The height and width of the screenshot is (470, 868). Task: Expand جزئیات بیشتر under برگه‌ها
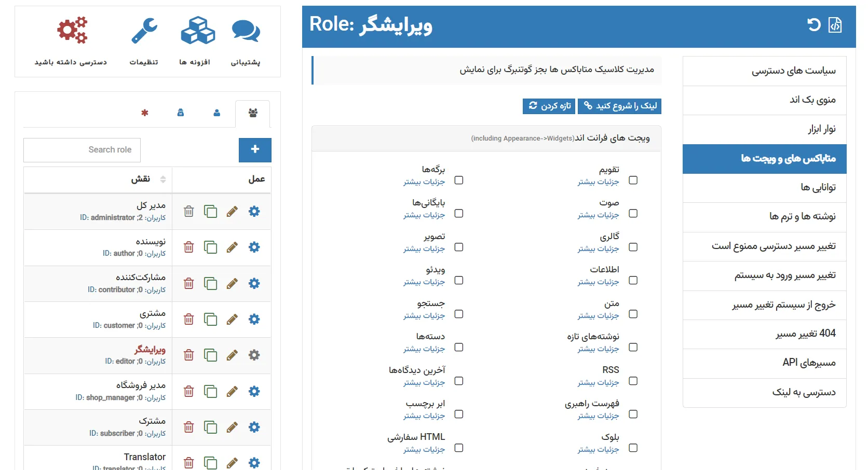tap(424, 182)
